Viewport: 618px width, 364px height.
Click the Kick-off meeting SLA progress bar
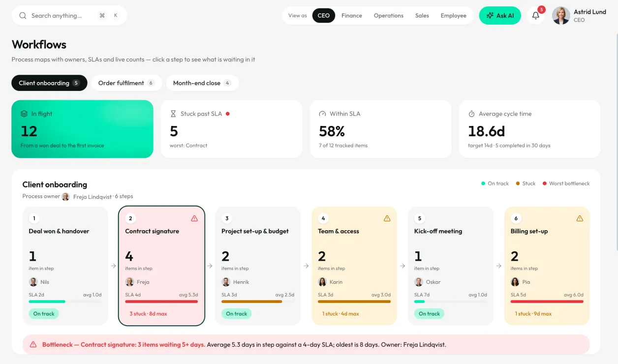point(451,302)
